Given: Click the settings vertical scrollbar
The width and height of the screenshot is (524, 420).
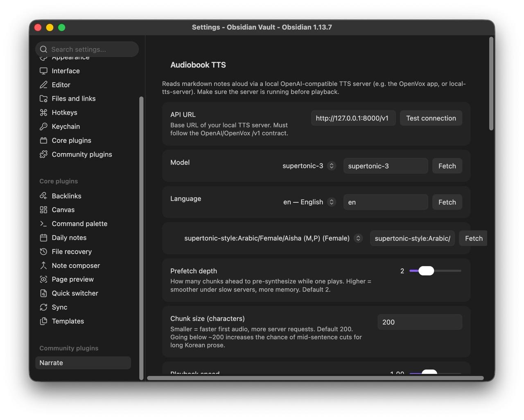Looking at the screenshot, I should (x=491, y=84).
